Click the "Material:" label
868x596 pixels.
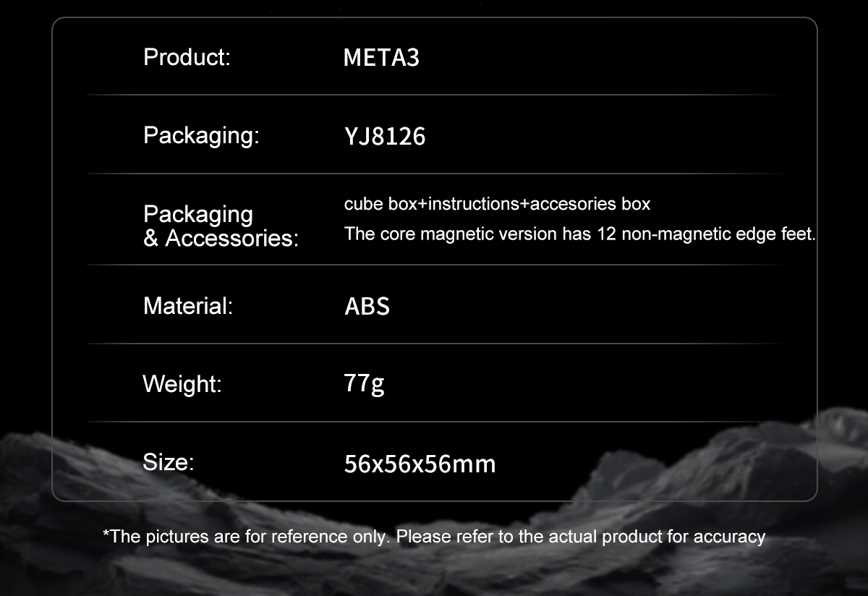coord(188,306)
